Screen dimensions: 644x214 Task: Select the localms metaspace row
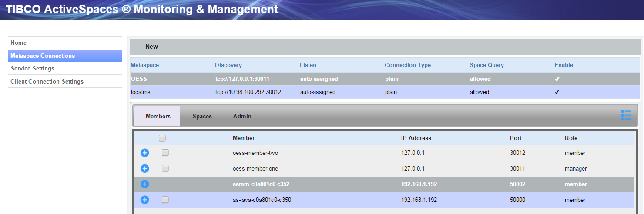click(x=385, y=92)
